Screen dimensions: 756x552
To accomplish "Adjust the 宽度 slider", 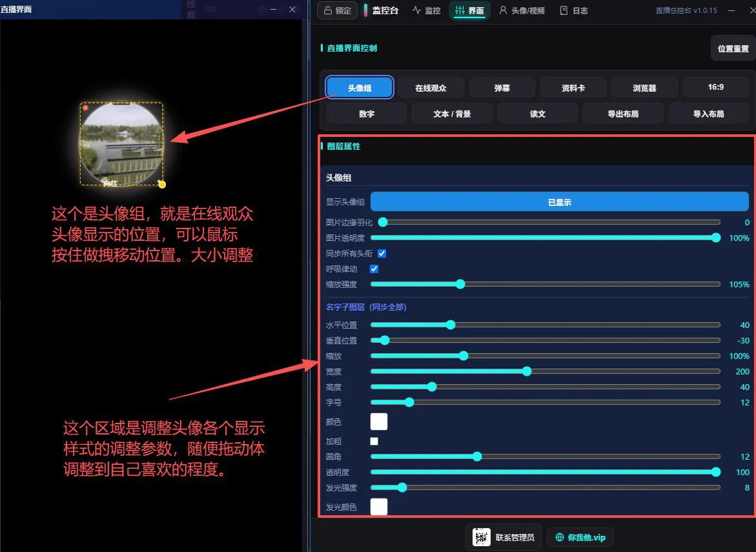I will (x=546, y=371).
